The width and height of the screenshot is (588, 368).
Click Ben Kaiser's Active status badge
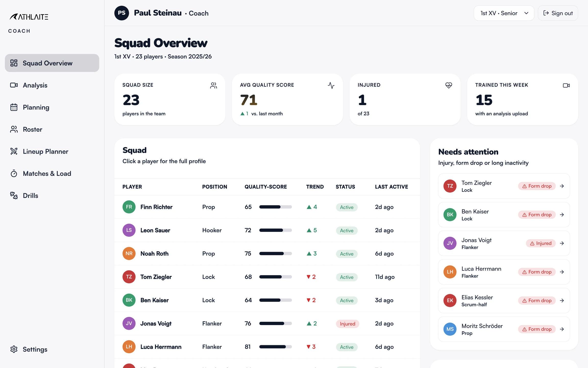click(347, 301)
